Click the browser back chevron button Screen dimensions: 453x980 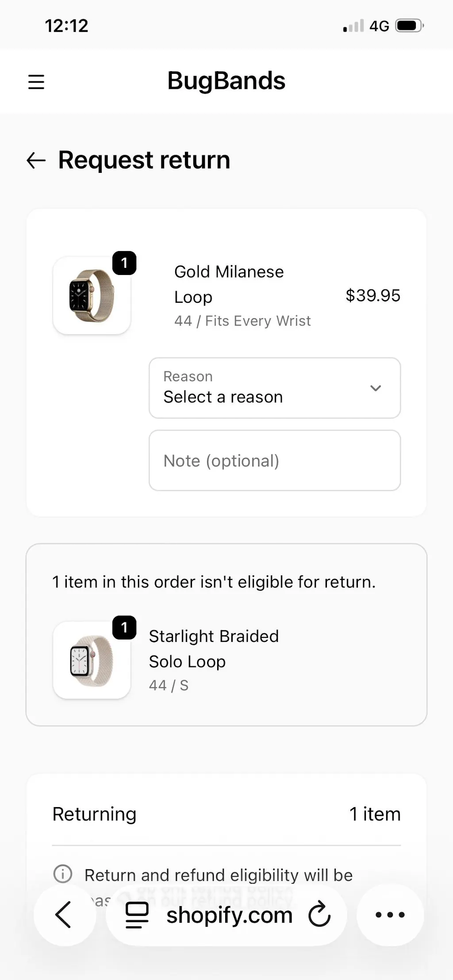tap(63, 915)
